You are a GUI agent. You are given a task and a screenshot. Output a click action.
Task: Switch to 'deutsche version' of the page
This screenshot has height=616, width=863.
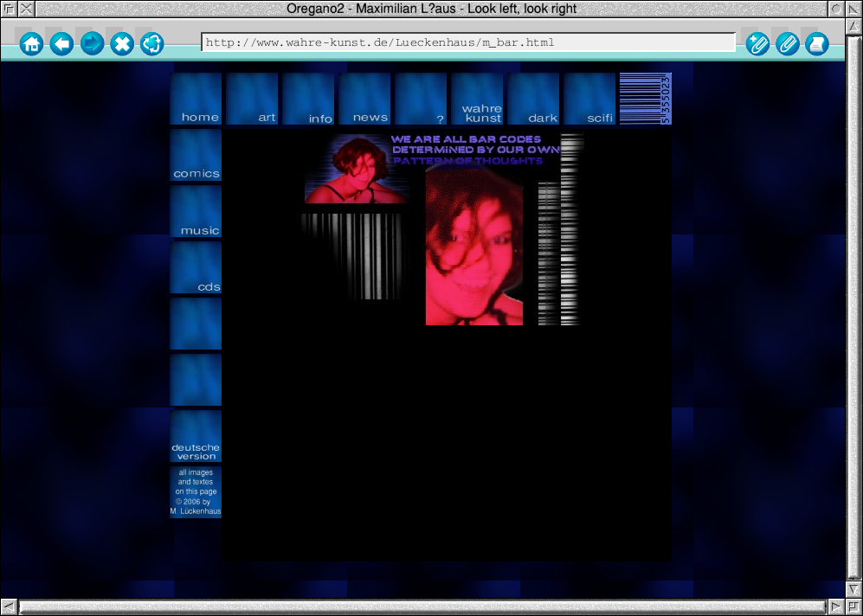click(196, 437)
